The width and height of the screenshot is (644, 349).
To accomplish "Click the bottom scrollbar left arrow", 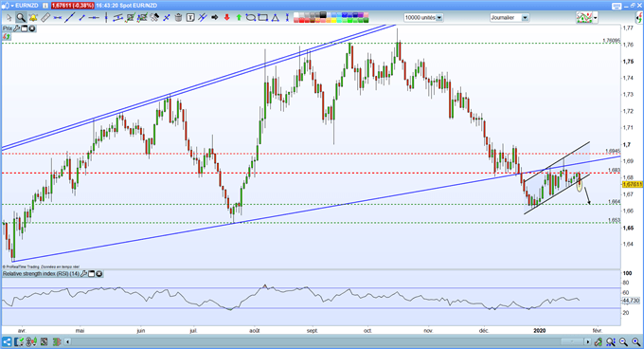I will click(x=68, y=341).
